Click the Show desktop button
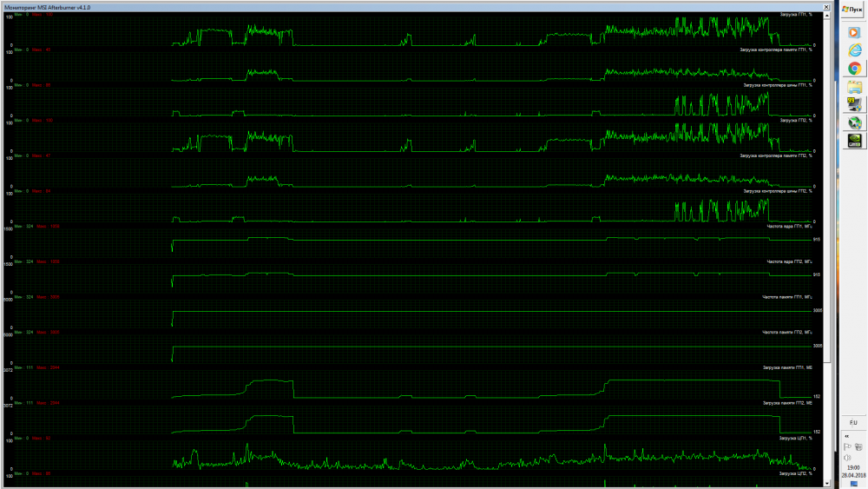Image resolution: width=868 pixels, height=489 pixels. pos(853,485)
